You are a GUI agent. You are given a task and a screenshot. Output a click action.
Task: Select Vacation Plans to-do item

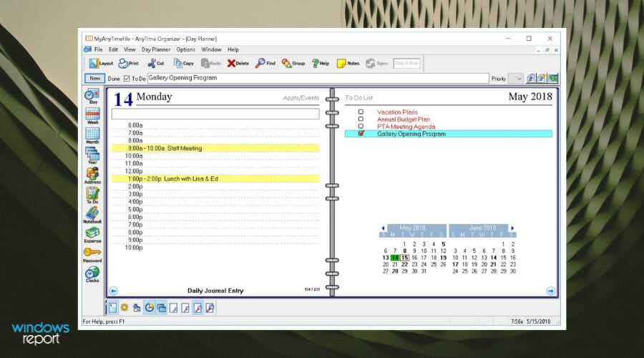pos(397,112)
